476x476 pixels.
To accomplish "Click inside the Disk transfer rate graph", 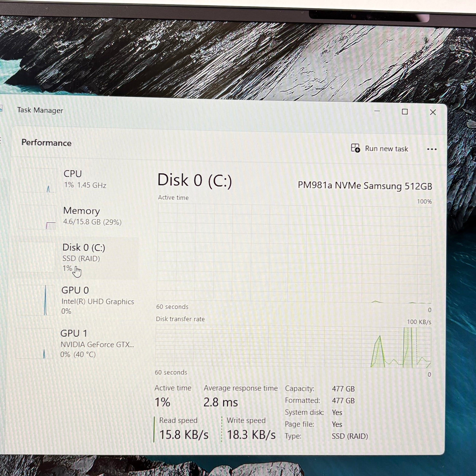I will [293, 347].
